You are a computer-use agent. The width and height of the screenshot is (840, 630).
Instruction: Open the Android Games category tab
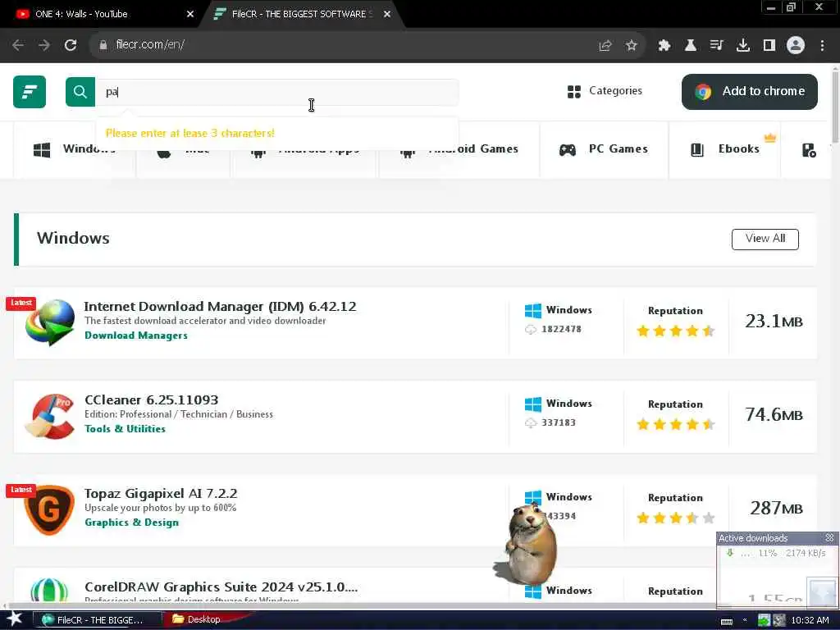pyautogui.click(x=459, y=149)
